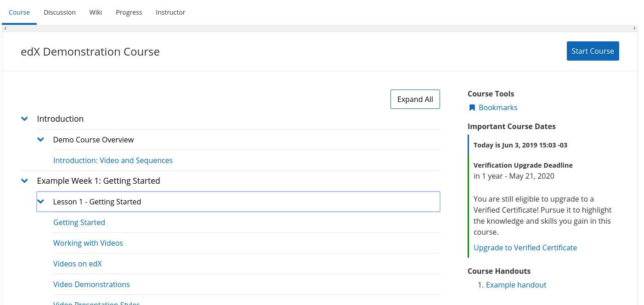
Task: Open Working with Videos link
Action: pos(88,243)
